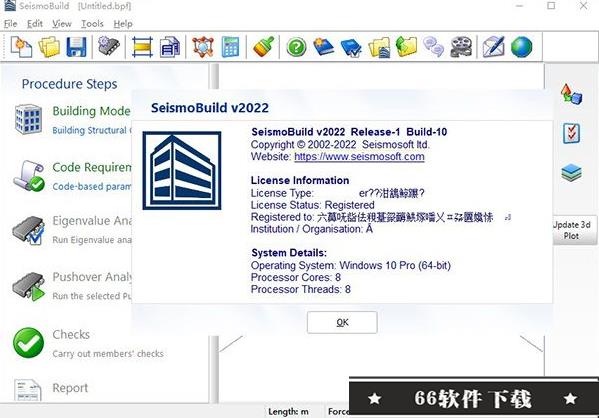
Task: Open program settings chip-with-gear icon
Action: 109,46
